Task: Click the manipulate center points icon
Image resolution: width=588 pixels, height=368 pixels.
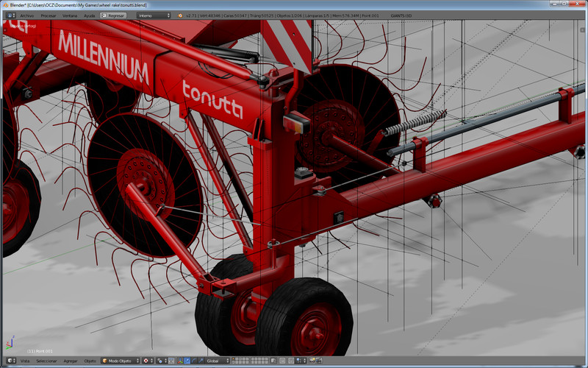Action: pyautogui.click(x=171, y=361)
